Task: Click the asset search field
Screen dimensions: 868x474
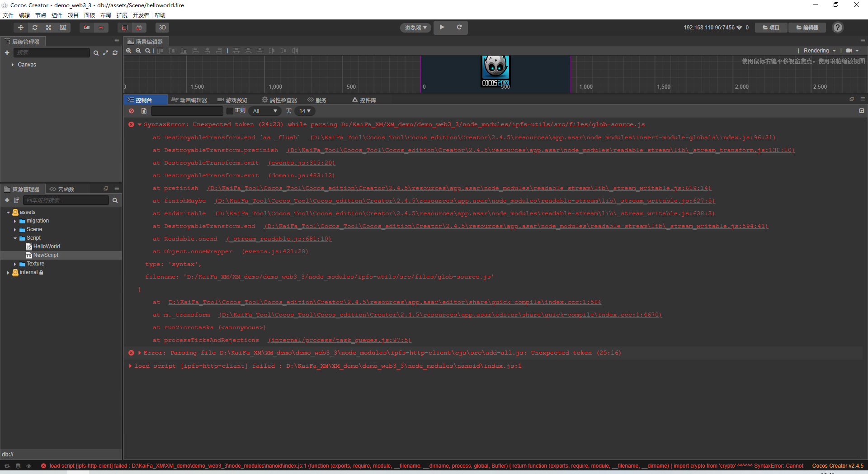Action: tap(66, 200)
